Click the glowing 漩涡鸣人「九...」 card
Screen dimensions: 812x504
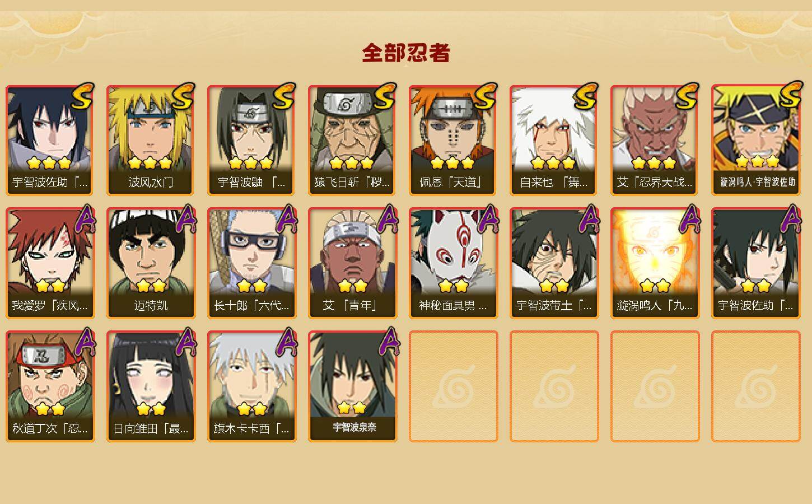coord(655,263)
